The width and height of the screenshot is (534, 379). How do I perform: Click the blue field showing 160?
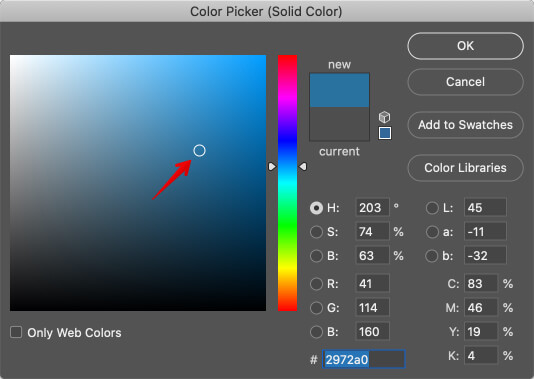[372, 331]
